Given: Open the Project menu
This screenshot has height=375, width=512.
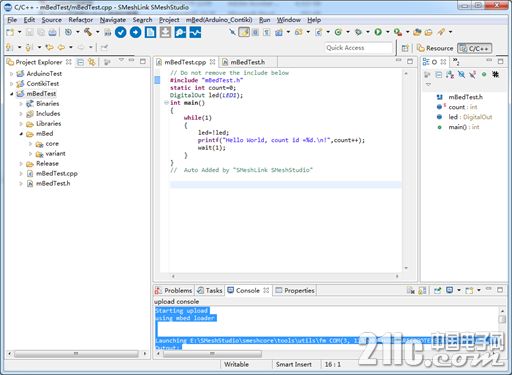Looking at the screenshot, I should tap(169, 20).
